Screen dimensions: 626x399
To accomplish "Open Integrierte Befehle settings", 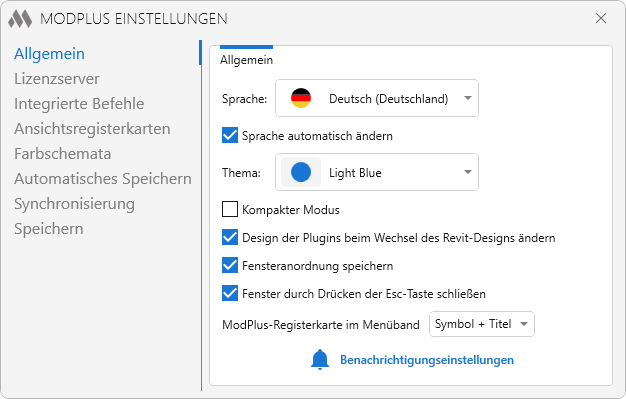I will point(79,103).
